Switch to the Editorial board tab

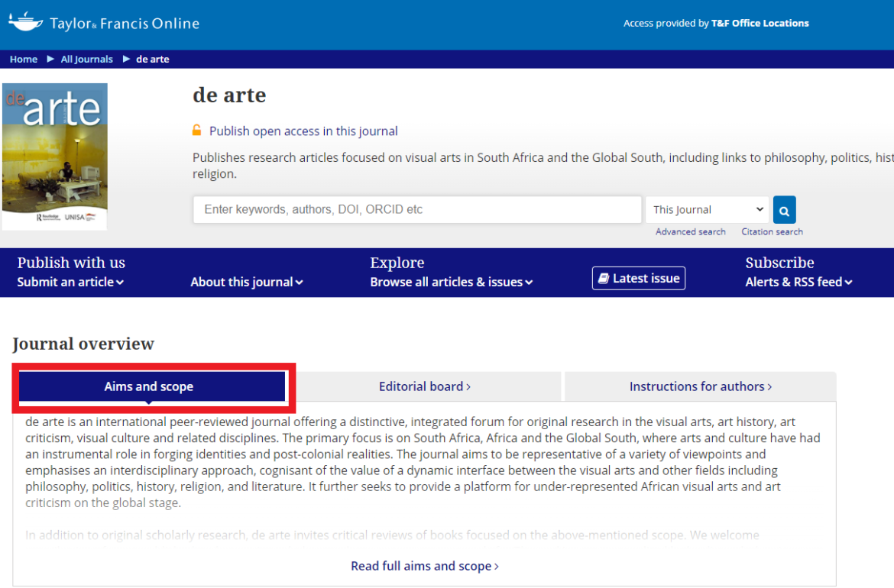[425, 386]
